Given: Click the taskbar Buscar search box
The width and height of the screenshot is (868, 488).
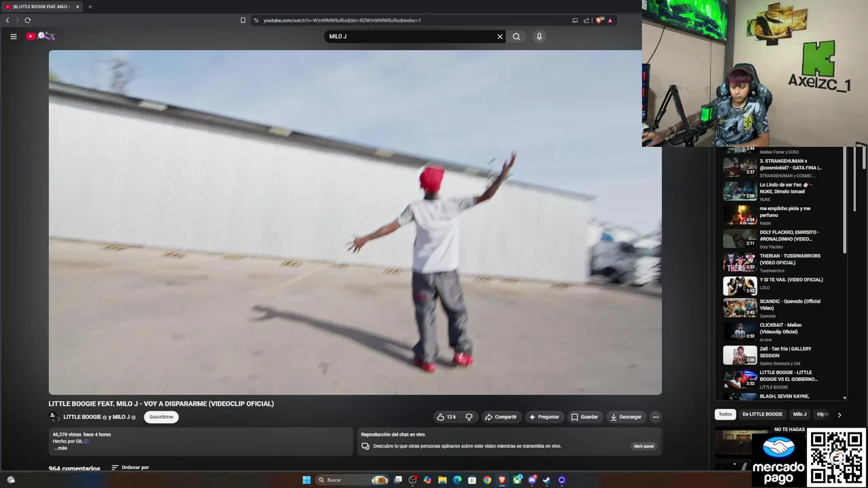Looking at the screenshot, I should pos(353,480).
